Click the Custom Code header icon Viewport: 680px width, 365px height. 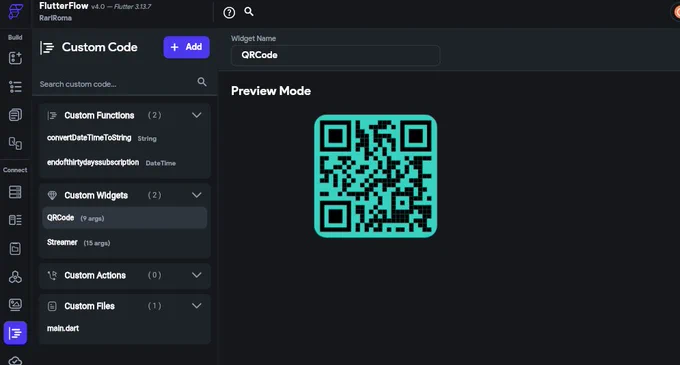47,48
